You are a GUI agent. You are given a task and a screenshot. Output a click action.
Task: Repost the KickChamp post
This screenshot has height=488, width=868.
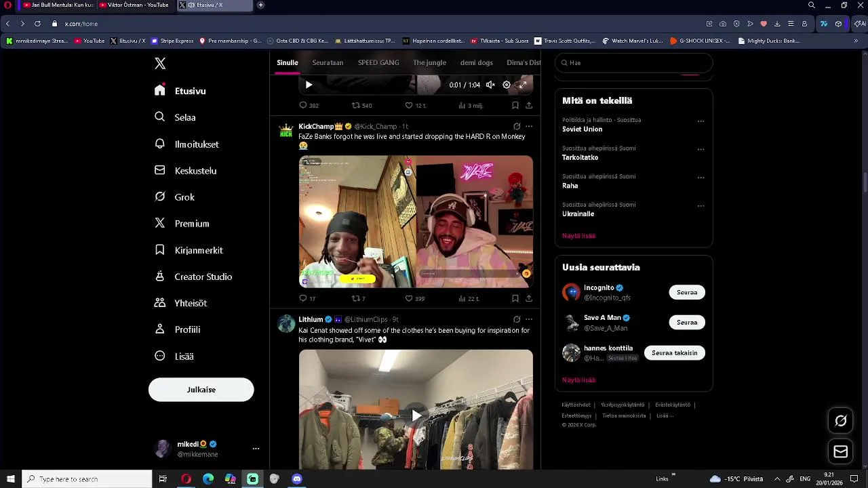click(358, 298)
